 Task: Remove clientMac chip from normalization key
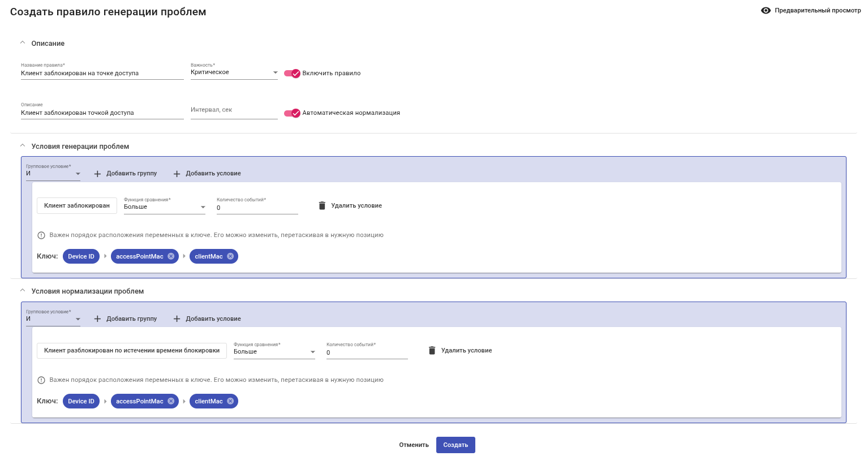coord(230,401)
